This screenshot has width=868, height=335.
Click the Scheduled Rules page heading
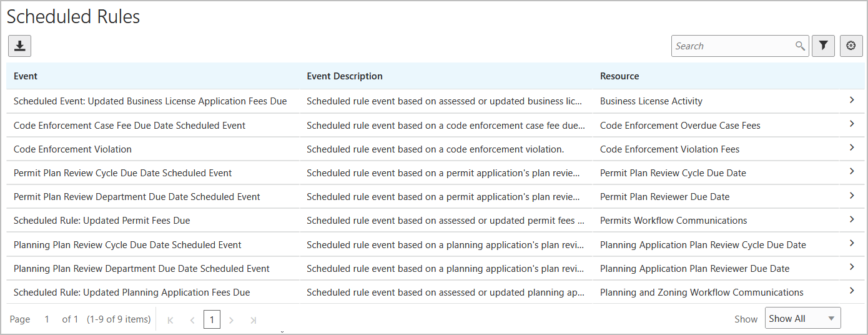click(x=74, y=17)
